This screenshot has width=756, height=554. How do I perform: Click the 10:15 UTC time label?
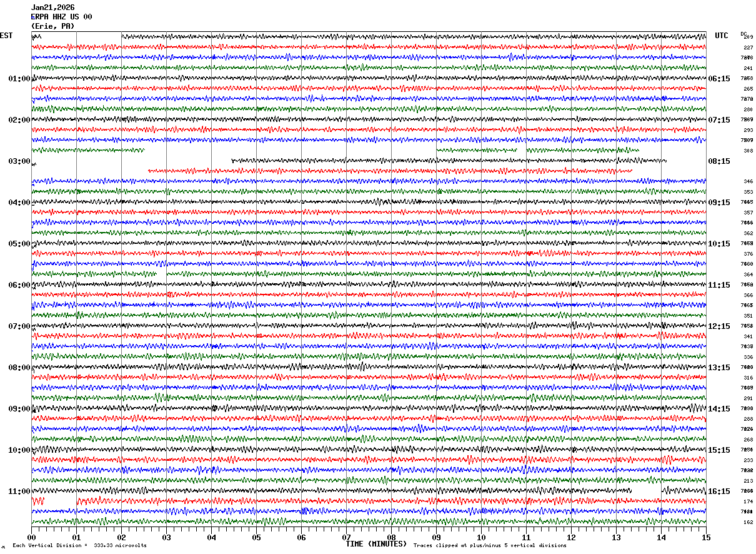tap(719, 244)
